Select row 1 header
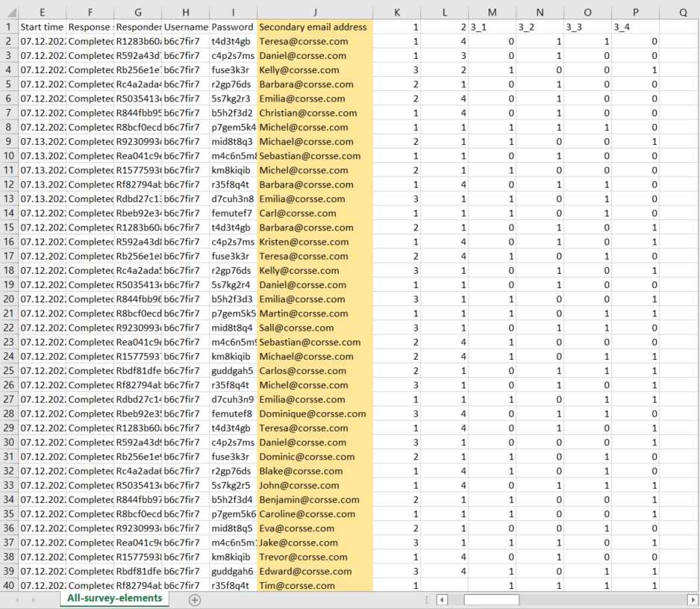The image size is (700, 609). point(8,27)
